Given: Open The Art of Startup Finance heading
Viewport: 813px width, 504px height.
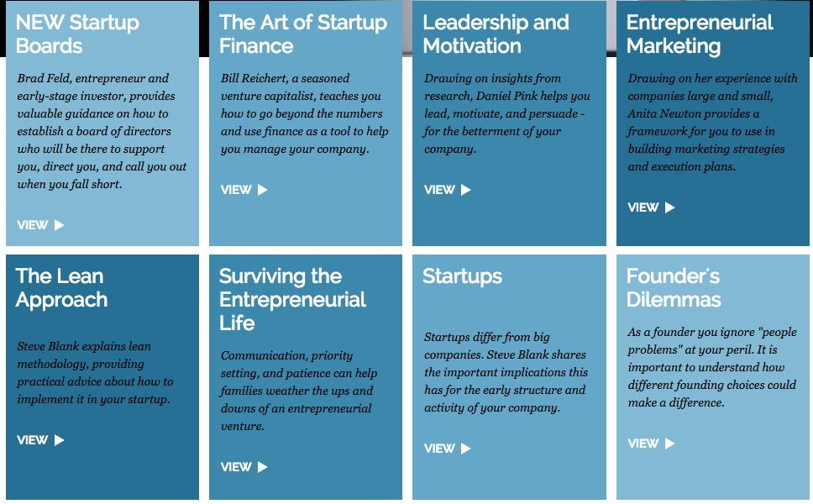Looking at the screenshot, I should click(302, 34).
